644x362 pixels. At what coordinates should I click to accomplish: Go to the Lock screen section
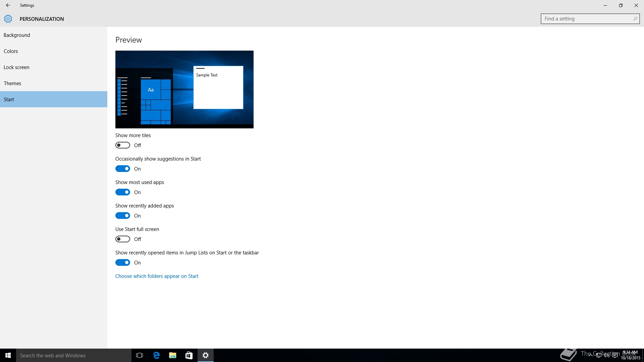click(16, 67)
